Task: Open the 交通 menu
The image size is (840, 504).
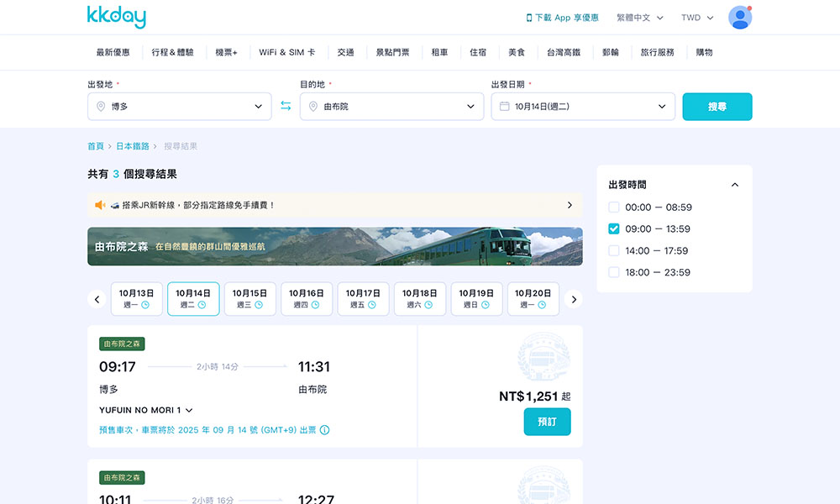Action: pyautogui.click(x=346, y=52)
